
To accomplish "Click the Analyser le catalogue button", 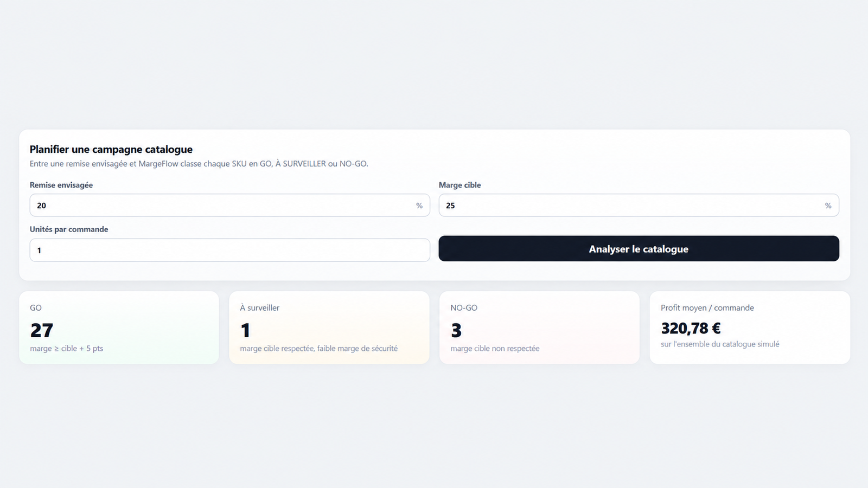I will pyautogui.click(x=639, y=249).
